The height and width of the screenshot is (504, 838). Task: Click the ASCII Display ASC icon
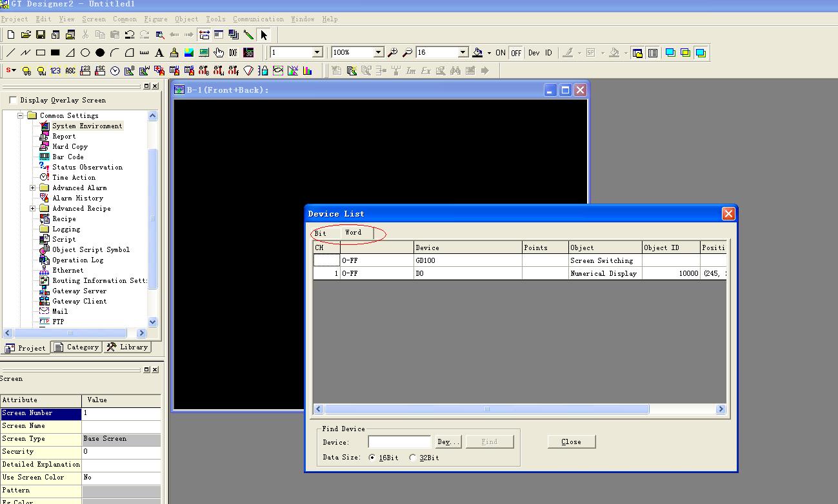tap(70, 71)
